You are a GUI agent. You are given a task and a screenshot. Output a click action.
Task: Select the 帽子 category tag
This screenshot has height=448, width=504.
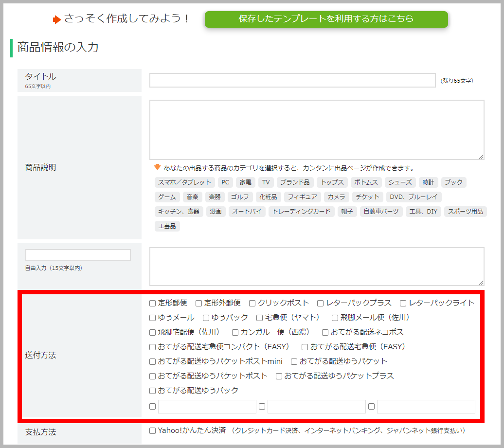click(x=347, y=211)
